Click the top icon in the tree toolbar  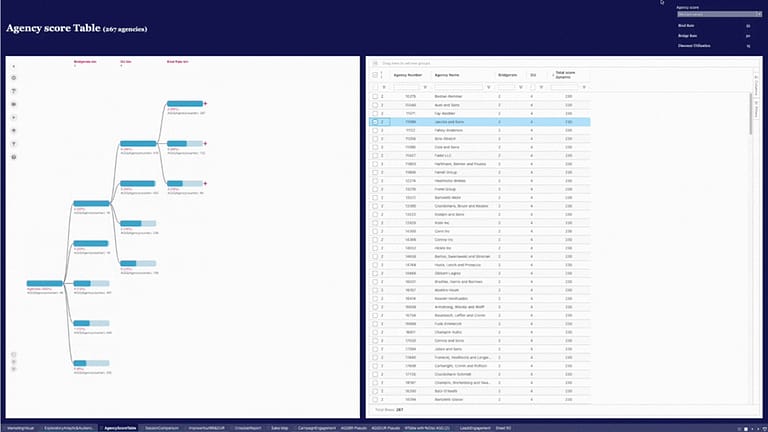[x=14, y=65]
